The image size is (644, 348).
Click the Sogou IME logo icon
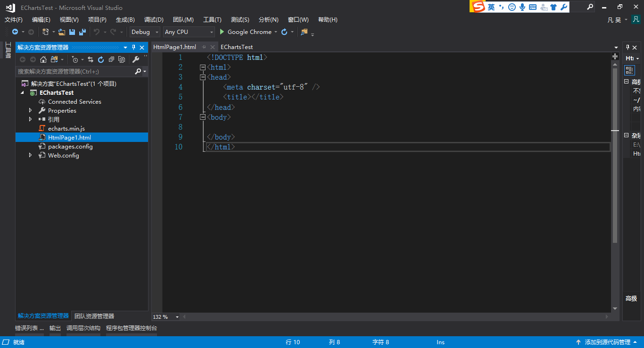coord(479,7)
